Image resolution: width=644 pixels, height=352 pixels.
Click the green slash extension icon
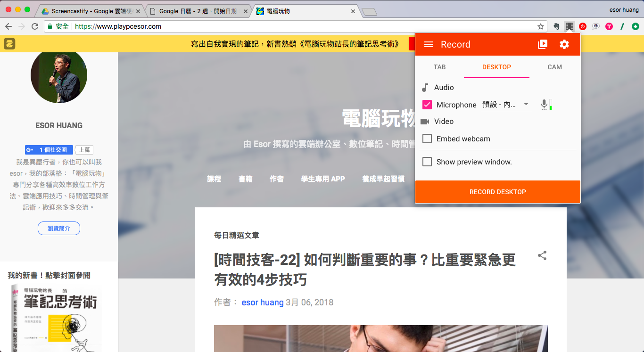coord(622,26)
